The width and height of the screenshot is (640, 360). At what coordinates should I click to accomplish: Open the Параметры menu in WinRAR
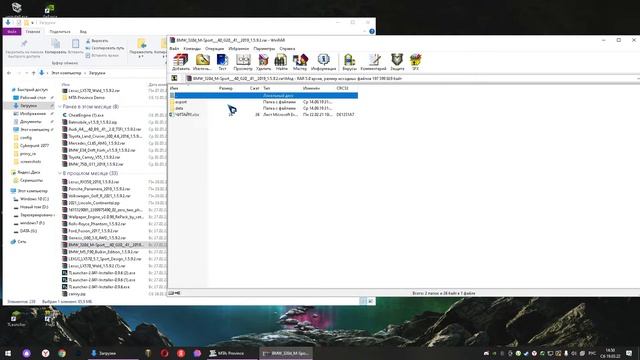(x=264, y=49)
